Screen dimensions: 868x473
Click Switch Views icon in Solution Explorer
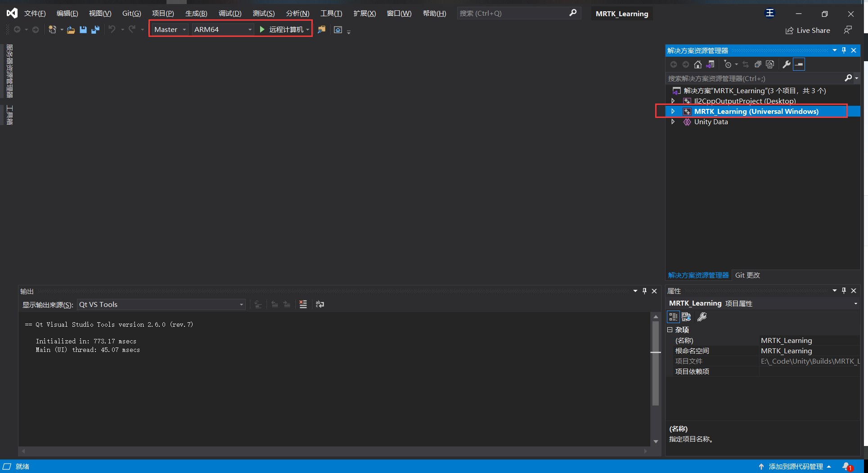tap(710, 64)
